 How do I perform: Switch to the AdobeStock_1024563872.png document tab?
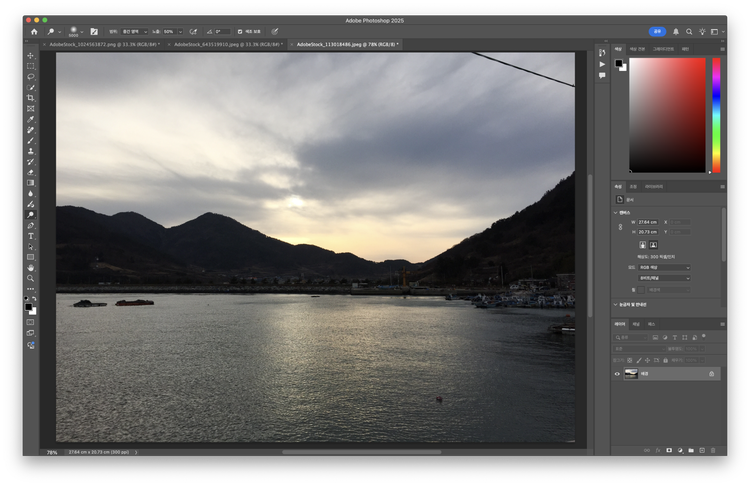point(100,44)
